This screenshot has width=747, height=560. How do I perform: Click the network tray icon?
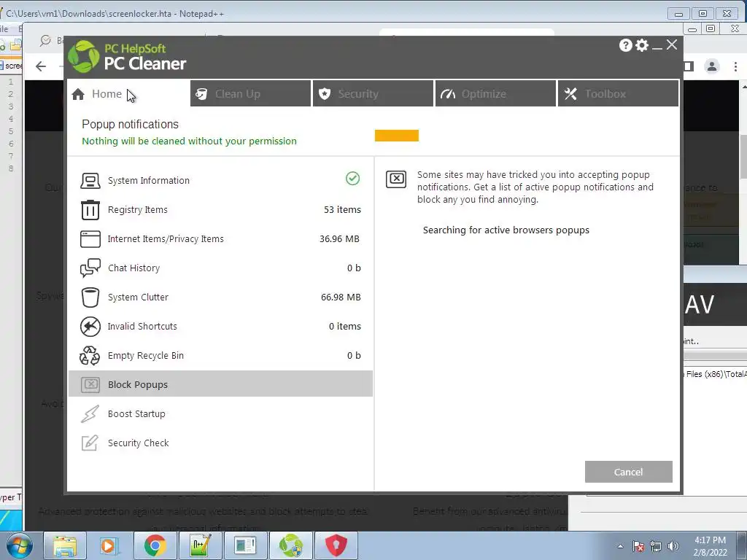656,546
